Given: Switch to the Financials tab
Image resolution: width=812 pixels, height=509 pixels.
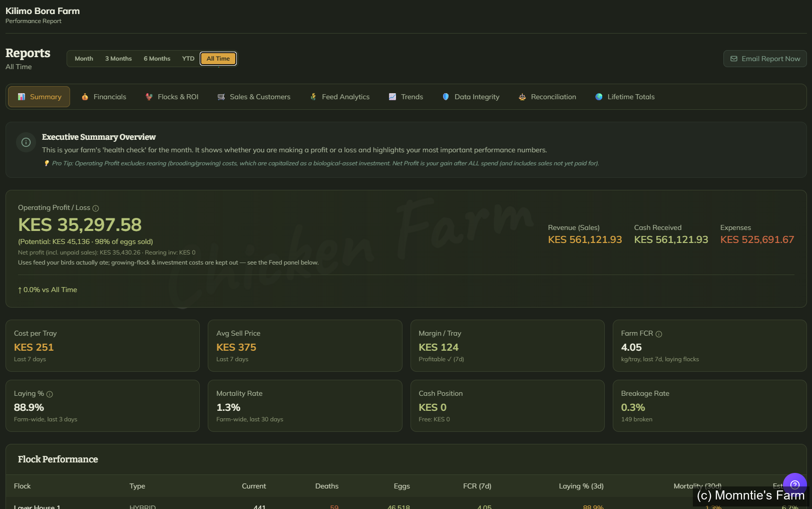Looking at the screenshot, I should (104, 97).
